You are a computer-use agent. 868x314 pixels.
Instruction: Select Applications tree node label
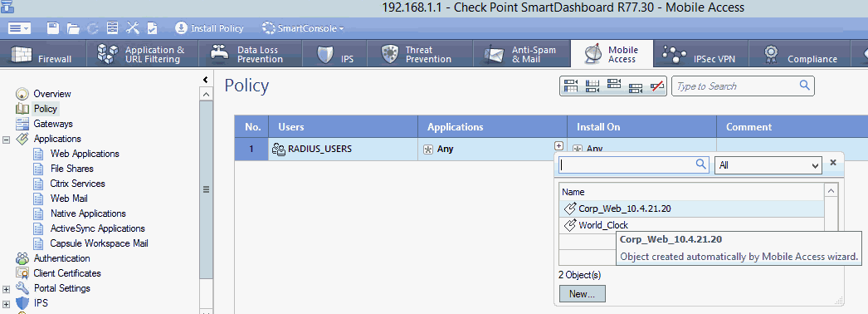(x=57, y=139)
